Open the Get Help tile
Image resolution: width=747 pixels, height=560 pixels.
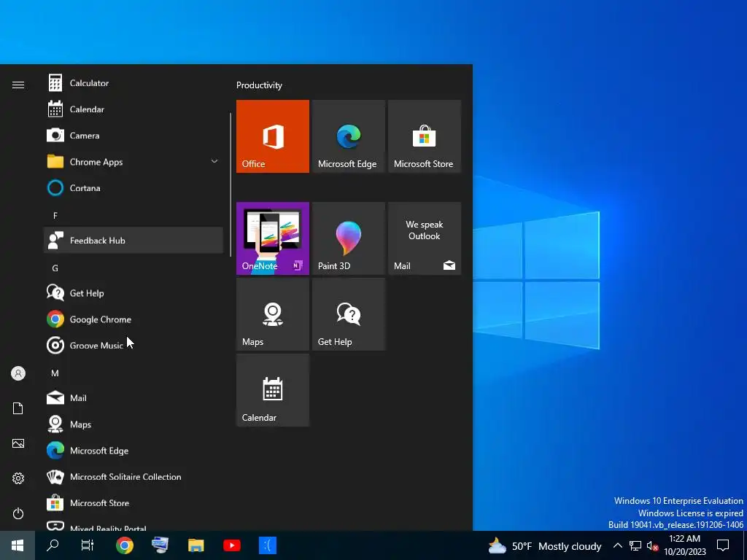348,314
